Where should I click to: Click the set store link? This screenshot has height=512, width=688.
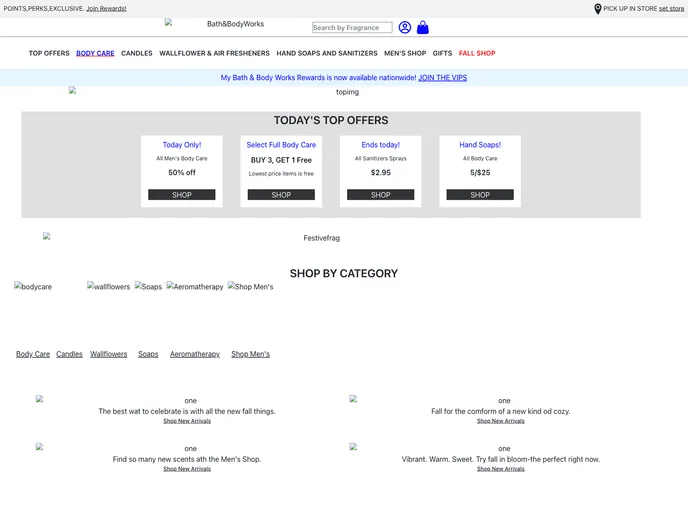click(671, 9)
